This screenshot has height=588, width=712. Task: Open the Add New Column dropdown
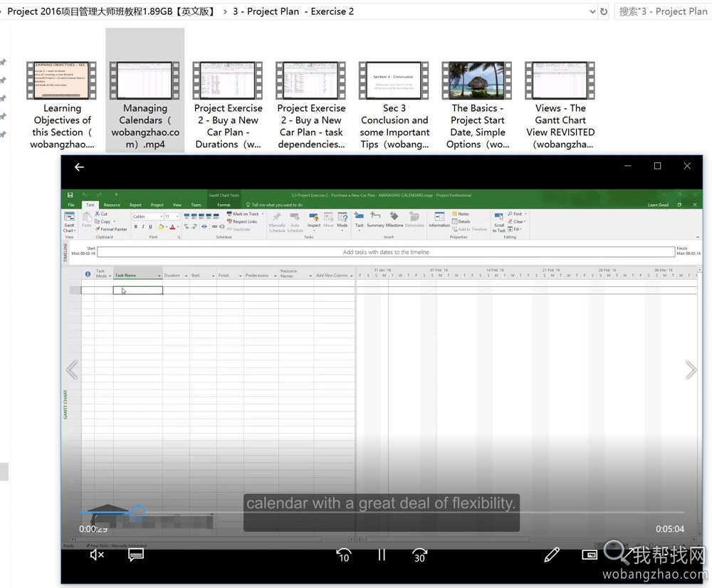[x=352, y=275]
